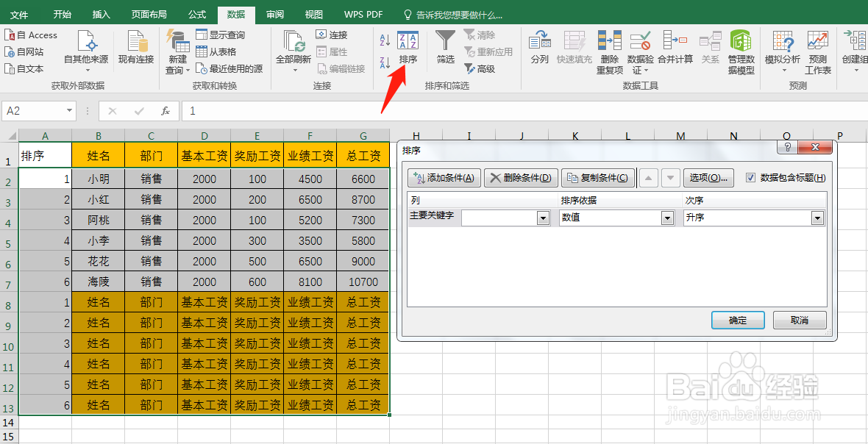
Task: Expand 次序 升序 dropdown
Action: click(817, 218)
